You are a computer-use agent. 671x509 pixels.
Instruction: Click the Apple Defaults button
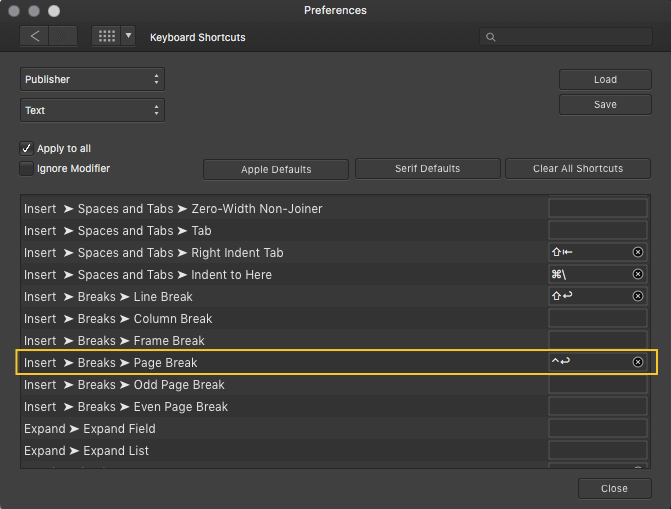[x=276, y=170]
